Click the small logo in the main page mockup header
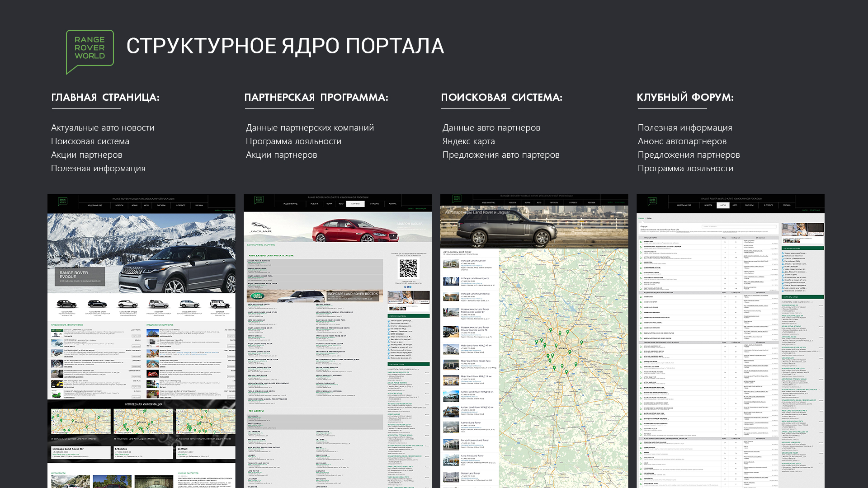The image size is (868, 488). [62, 202]
